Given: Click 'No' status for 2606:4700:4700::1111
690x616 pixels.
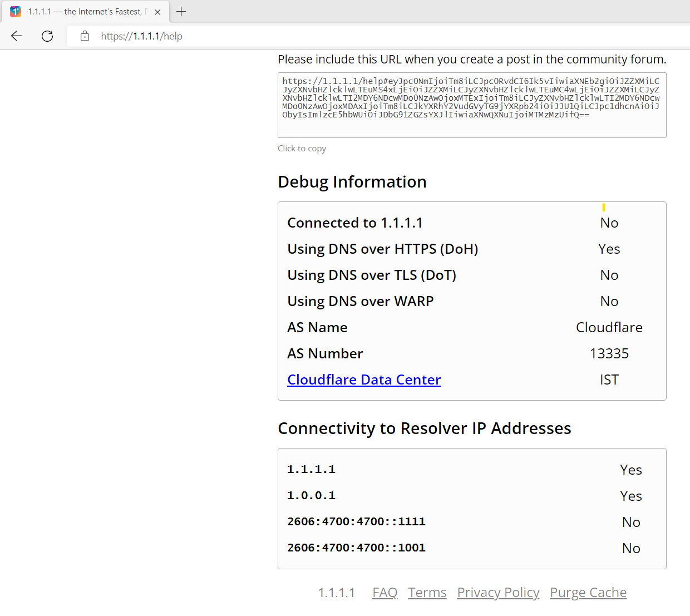Looking at the screenshot, I should pos(631,522).
